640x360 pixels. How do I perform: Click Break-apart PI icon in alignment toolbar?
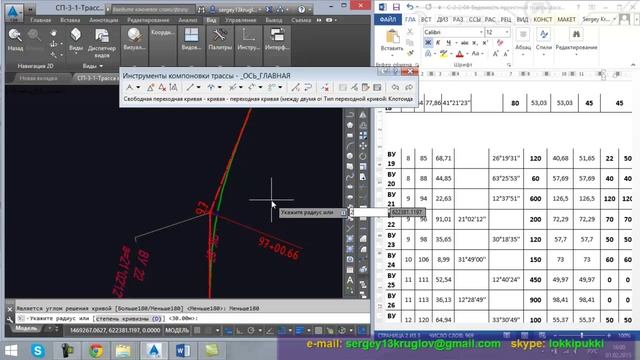173,87
